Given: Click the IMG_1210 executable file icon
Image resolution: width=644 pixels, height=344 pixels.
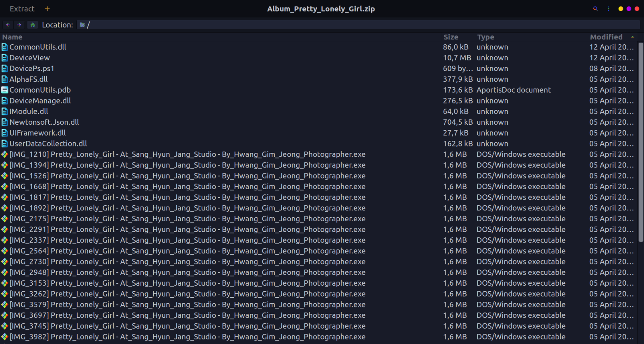Looking at the screenshot, I should coord(5,154).
